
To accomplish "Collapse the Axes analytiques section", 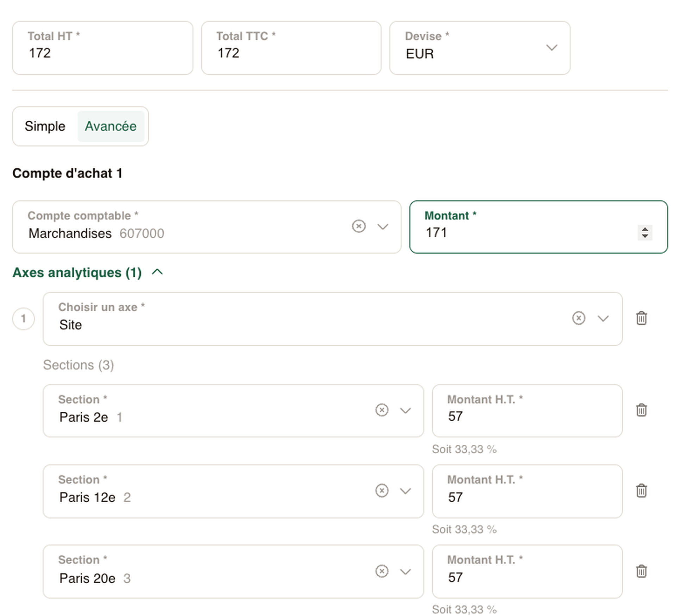I will tap(157, 272).
